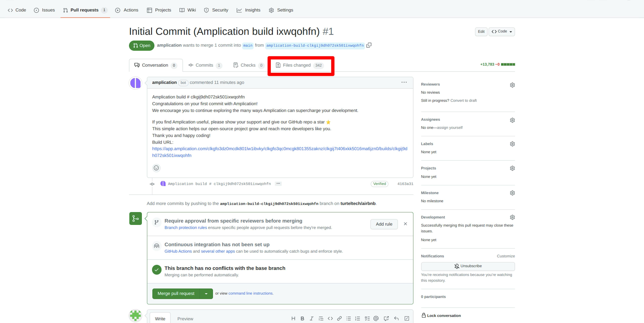This screenshot has height=323, width=644.
Task: Edit Projects with gear icon
Action: pos(512,168)
